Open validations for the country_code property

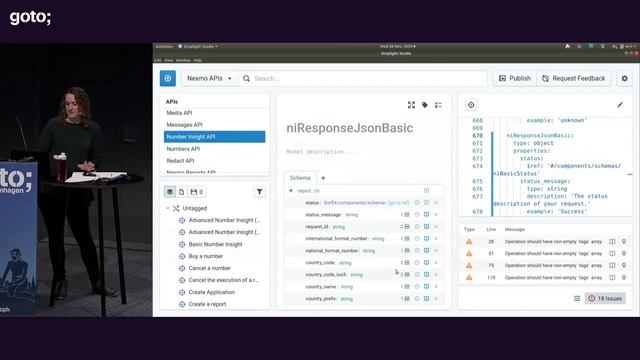pyautogui.click(x=405, y=262)
